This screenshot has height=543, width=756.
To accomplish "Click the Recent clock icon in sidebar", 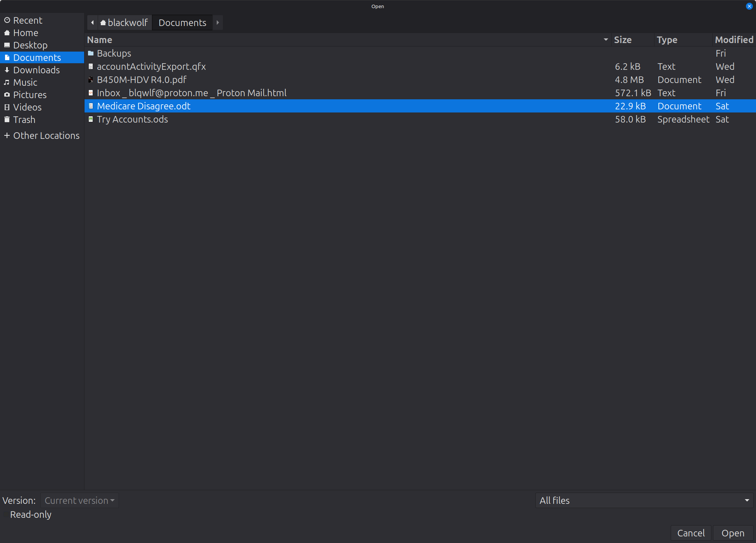I will [7, 20].
